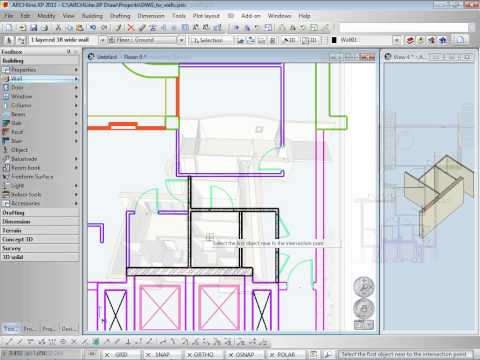480x360 pixels.
Task: Click the Save floppy disk icon
Action: tap(33, 28)
